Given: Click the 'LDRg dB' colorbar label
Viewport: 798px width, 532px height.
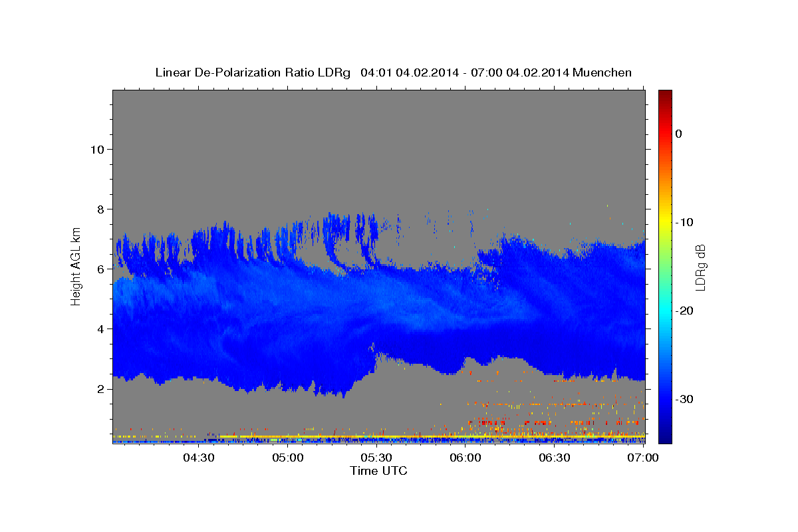Looking at the screenshot, I should click(700, 267).
